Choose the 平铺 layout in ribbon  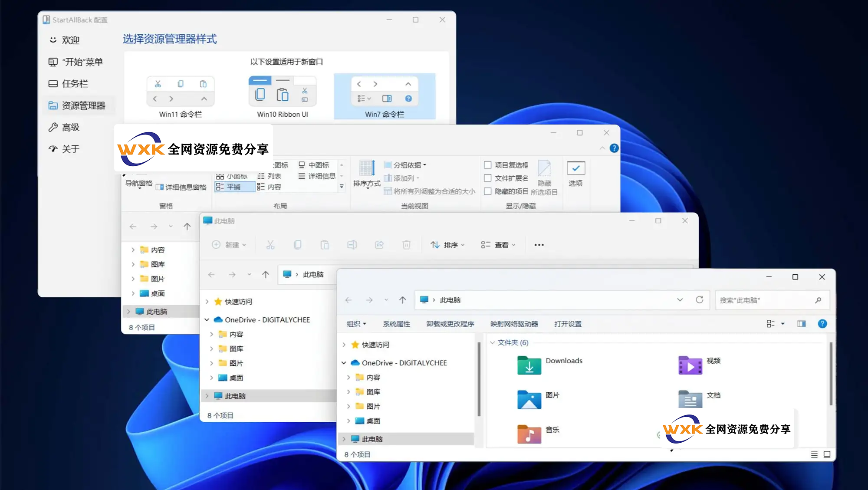(x=234, y=187)
